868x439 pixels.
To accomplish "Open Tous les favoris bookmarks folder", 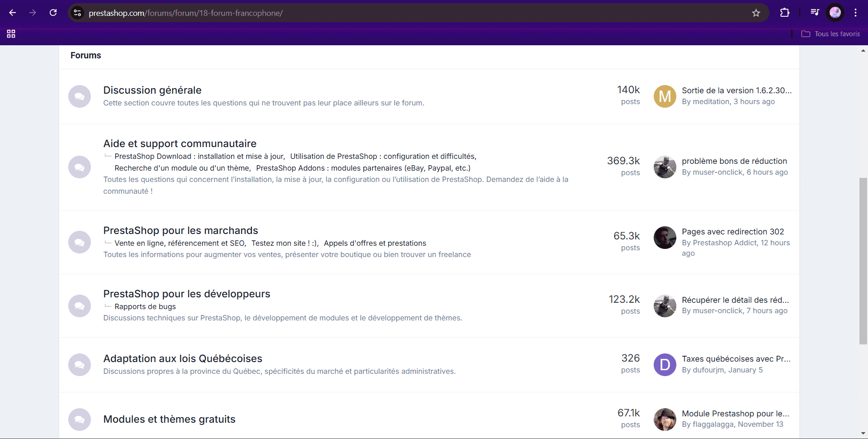I will [830, 34].
